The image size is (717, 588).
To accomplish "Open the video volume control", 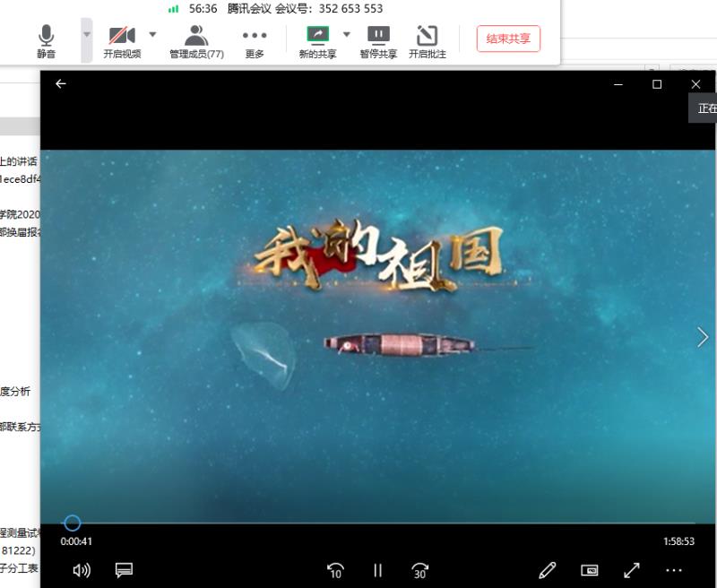I will (x=82, y=570).
